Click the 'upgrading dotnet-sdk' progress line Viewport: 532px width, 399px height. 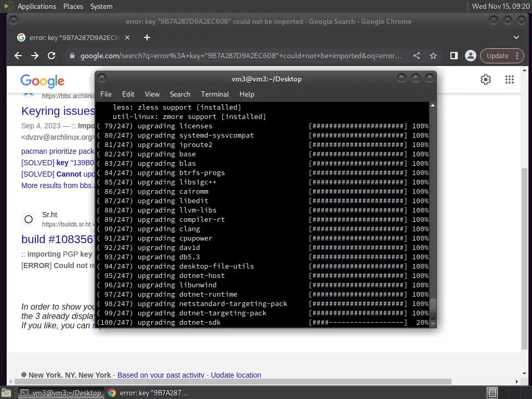[x=262, y=322]
